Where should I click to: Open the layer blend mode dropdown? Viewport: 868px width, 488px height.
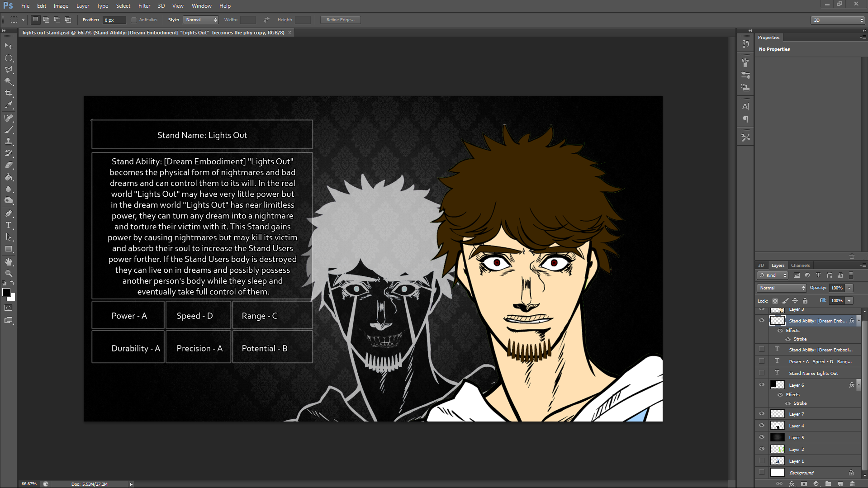[x=782, y=288]
